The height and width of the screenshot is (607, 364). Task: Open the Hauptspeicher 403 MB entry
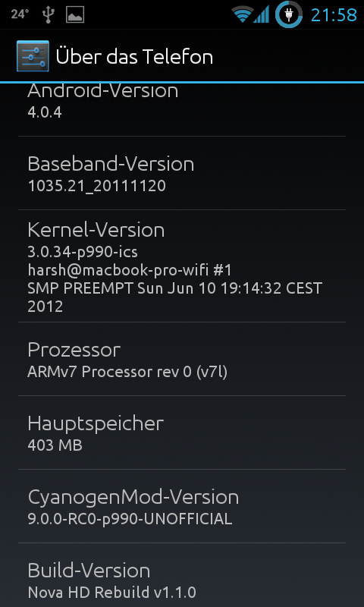(x=182, y=432)
